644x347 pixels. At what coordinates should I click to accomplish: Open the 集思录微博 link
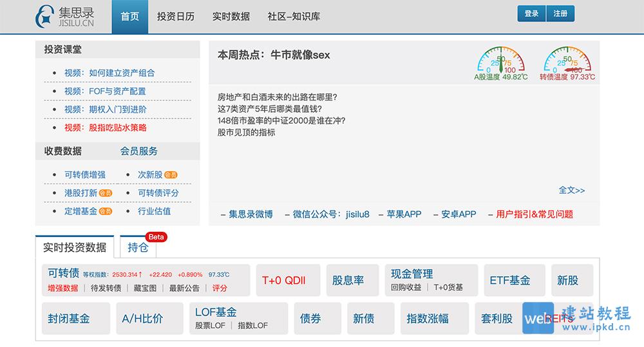click(251, 214)
